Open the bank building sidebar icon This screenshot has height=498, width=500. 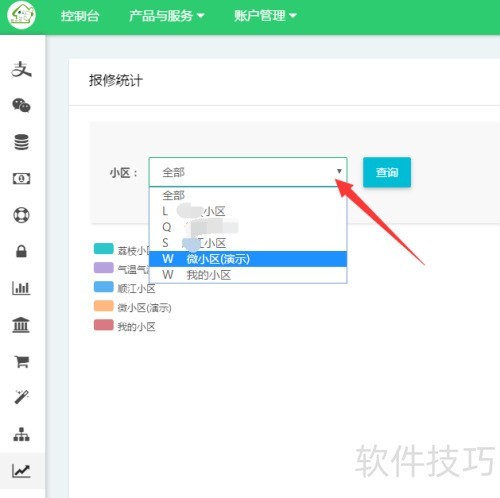pos(21,324)
